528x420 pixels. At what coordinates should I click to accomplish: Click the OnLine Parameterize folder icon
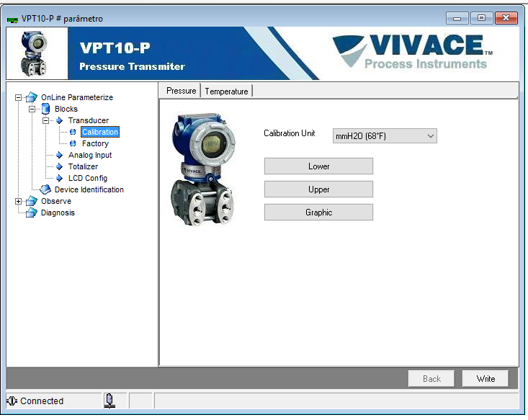click(31, 97)
